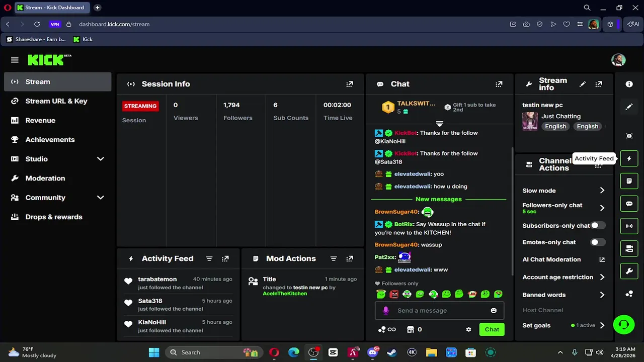The image size is (644, 362).
Task: Expand Followers-only chat options
Action: 602,208
